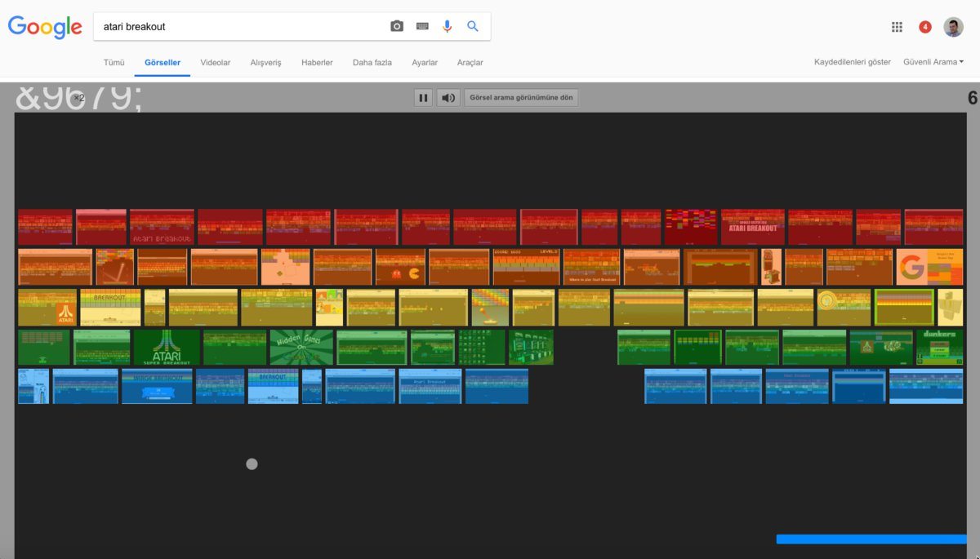Open search by image camera icon
This screenshot has height=559, width=980.
click(x=397, y=26)
